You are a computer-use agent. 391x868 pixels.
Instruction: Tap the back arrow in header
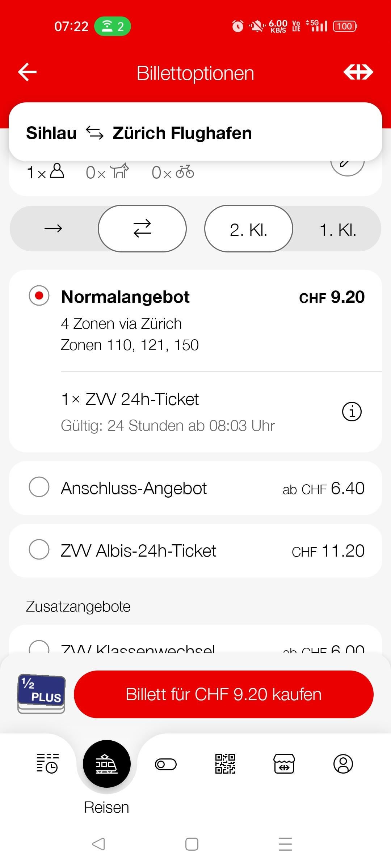pyautogui.click(x=28, y=72)
